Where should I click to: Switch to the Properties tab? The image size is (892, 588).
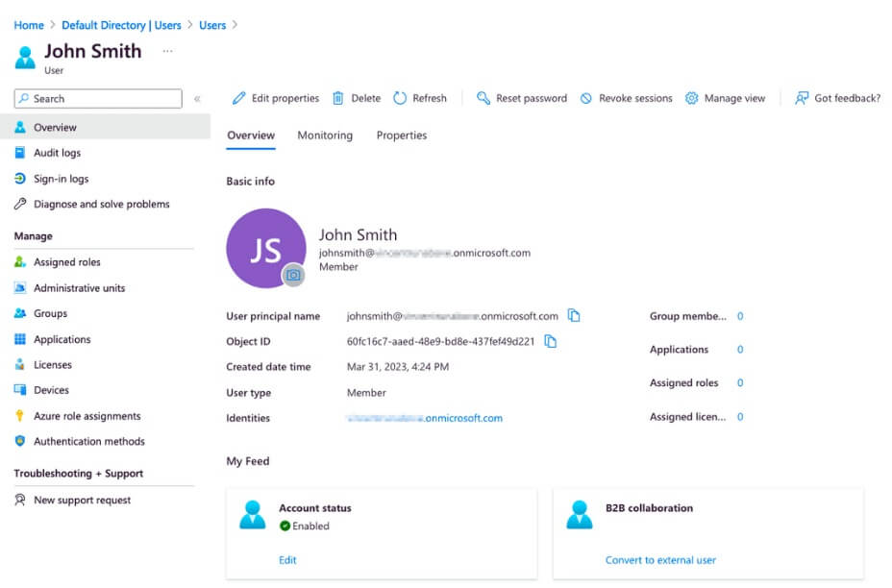point(401,135)
